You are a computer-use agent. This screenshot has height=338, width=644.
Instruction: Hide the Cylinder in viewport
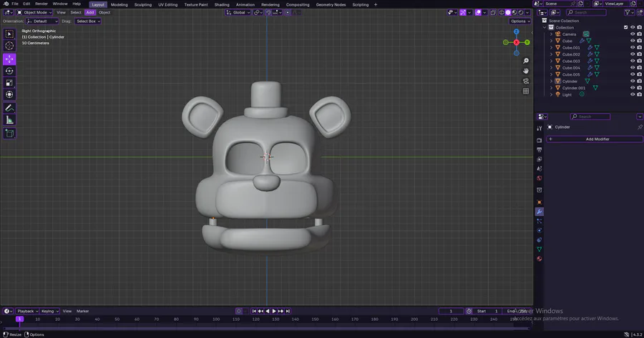(633, 81)
